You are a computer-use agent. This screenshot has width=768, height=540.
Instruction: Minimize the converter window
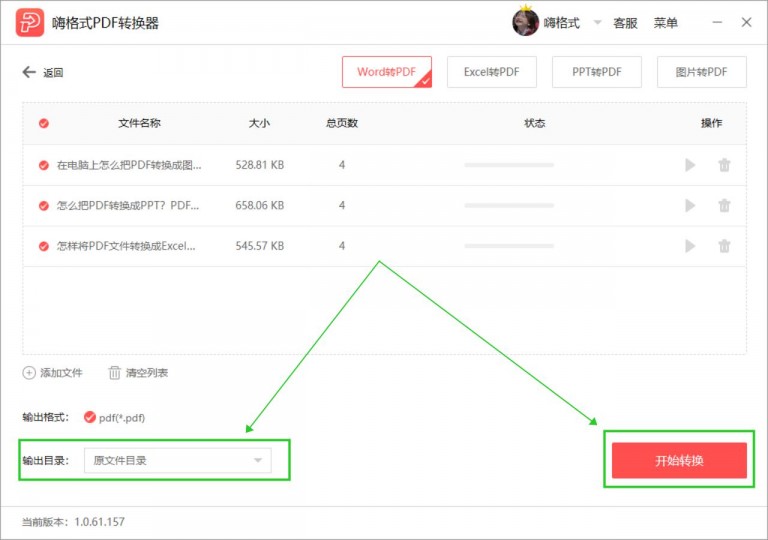coord(717,23)
